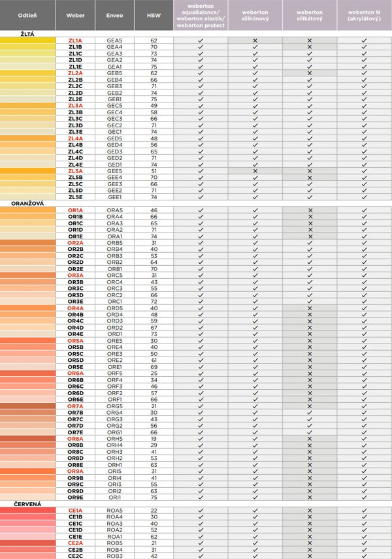Click the ORANŽOVÁ section label
Viewport: 392px width, 559px height.
[x=27, y=204]
